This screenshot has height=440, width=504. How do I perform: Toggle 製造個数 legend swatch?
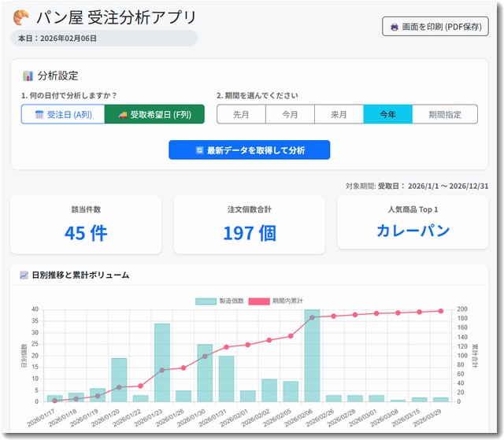click(206, 301)
